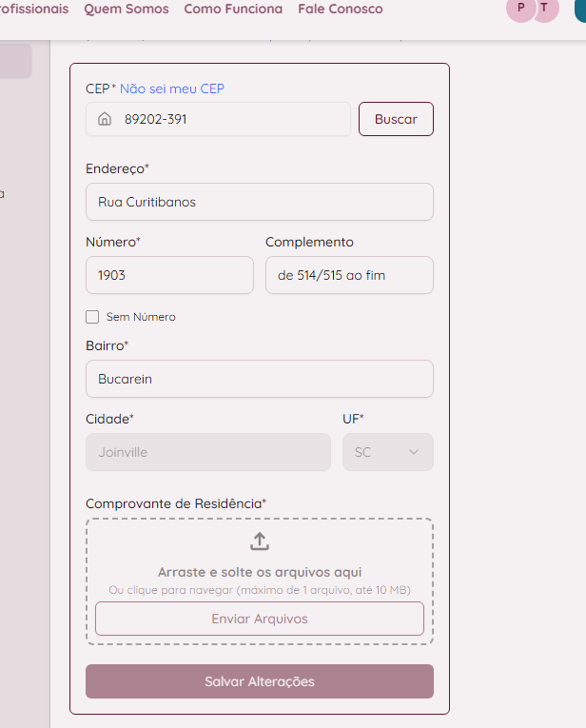Go to Fale Conosco page
The height and width of the screenshot is (728, 586).
click(x=341, y=9)
